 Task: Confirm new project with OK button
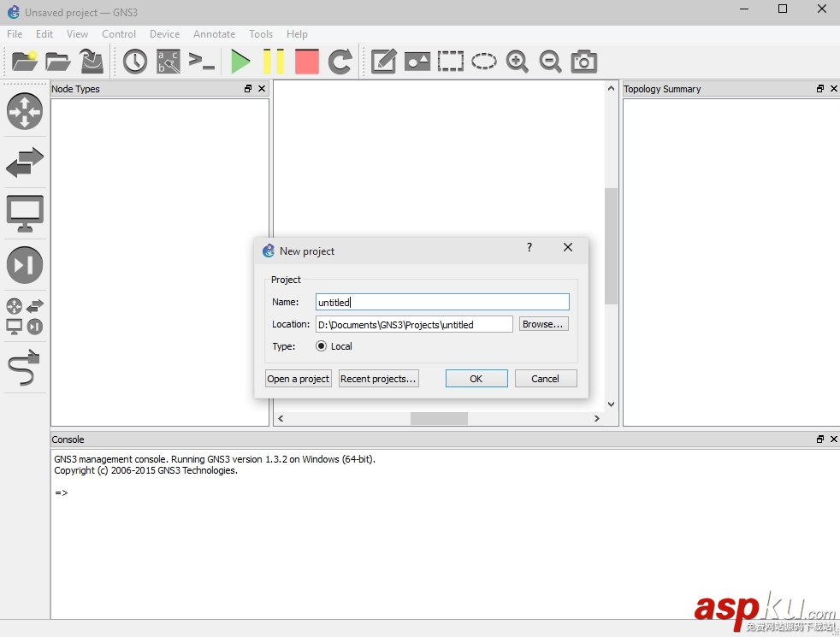point(476,379)
